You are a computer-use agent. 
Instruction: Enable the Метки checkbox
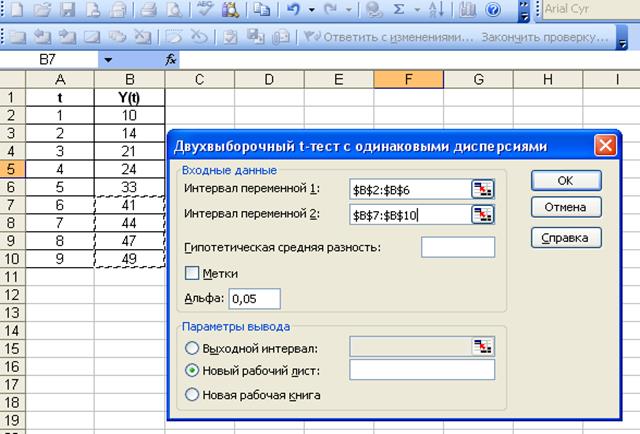point(193,273)
